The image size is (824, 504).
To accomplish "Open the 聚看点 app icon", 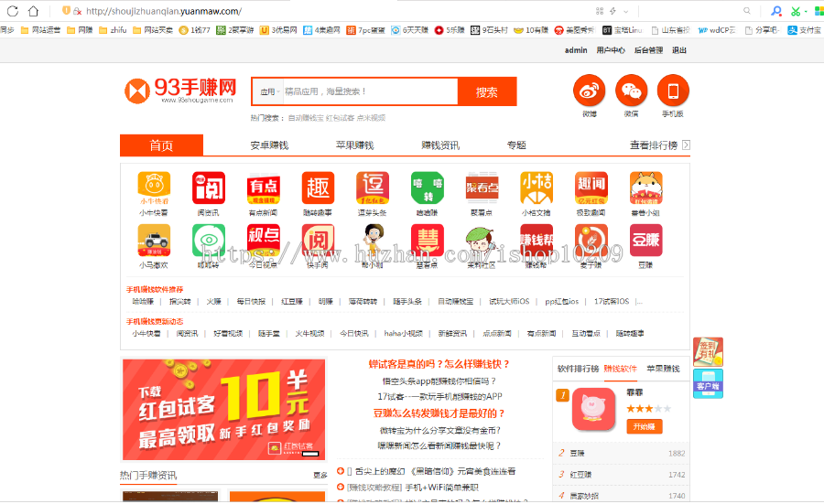I will coord(482,188).
